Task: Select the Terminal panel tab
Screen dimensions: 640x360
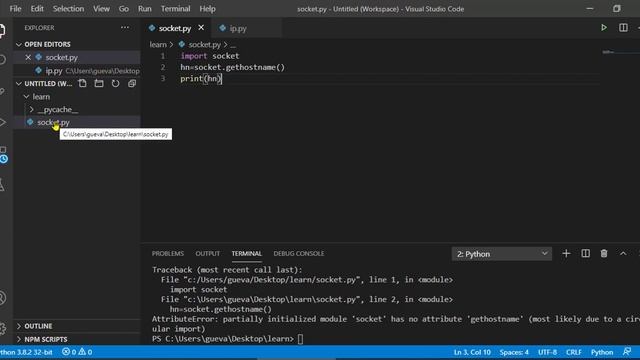Action: click(247, 253)
